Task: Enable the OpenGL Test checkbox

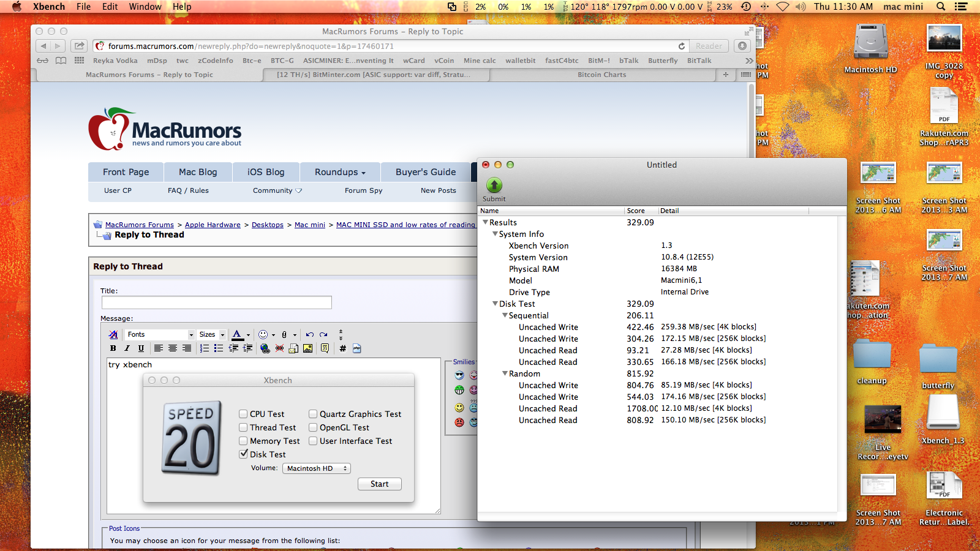Action: [313, 427]
